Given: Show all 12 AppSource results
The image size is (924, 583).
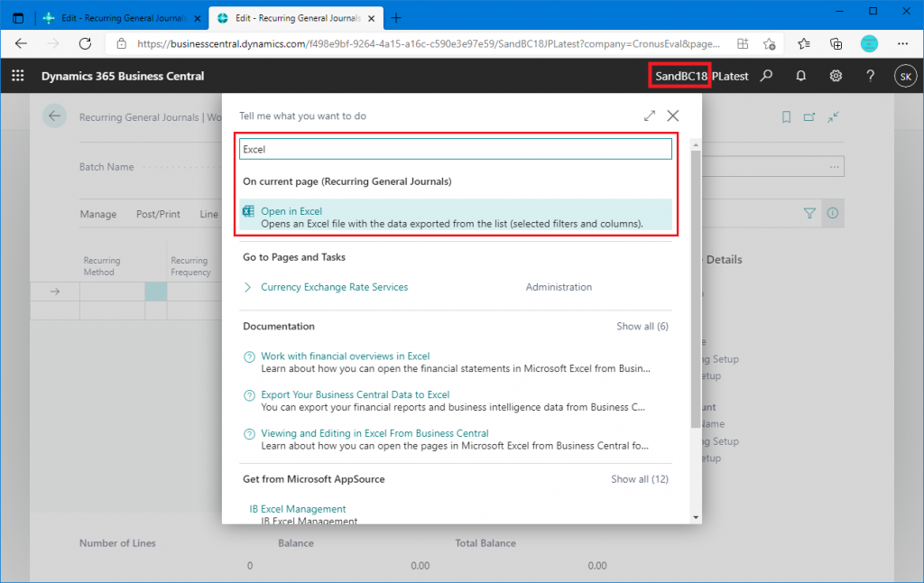Looking at the screenshot, I should tap(640, 479).
